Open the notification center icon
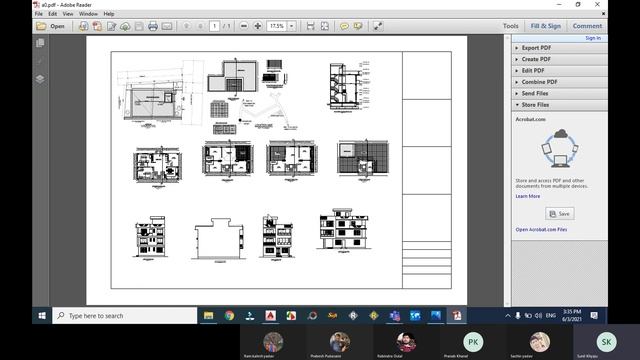This screenshot has height=360, width=640. (594, 316)
